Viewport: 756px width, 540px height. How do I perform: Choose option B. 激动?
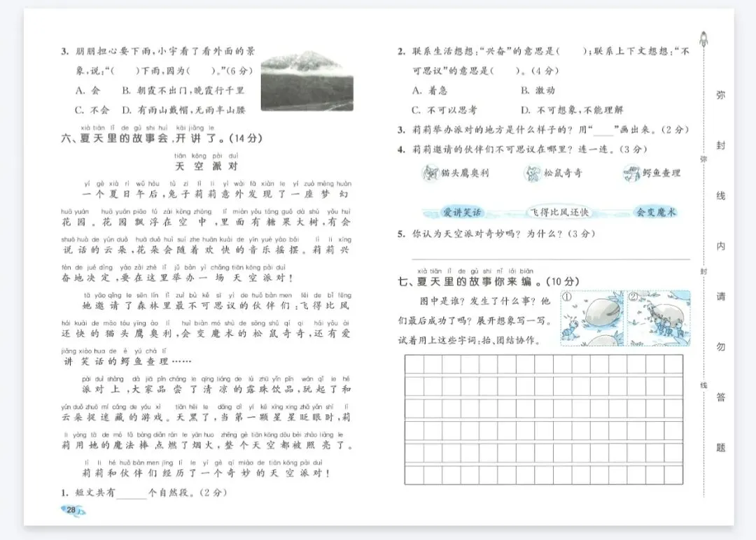538,90
